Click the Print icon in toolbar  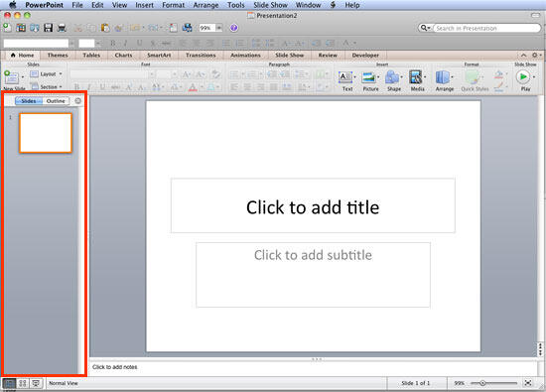[62, 28]
